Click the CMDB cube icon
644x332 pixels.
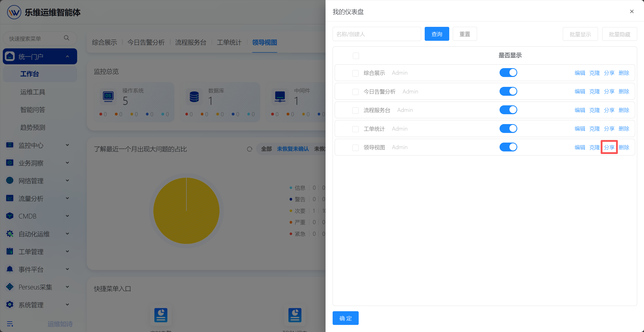[x=10, y=216]
